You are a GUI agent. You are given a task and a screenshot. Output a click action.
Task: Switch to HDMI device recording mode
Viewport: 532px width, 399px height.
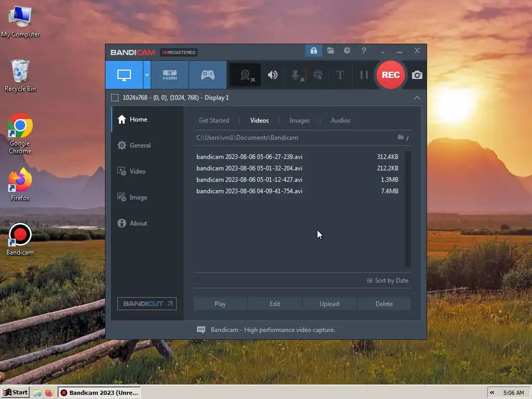(170, 75)
